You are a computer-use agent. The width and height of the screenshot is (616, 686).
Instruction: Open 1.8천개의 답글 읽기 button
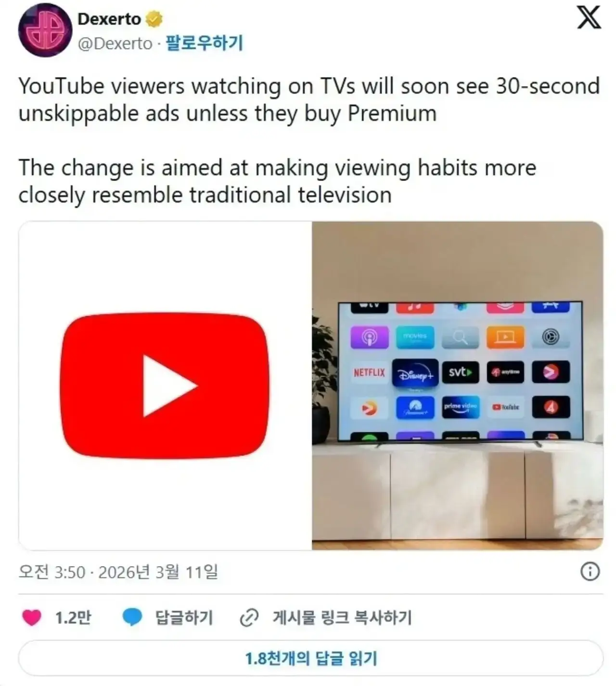pyautogui.click(x=311, y=658)
